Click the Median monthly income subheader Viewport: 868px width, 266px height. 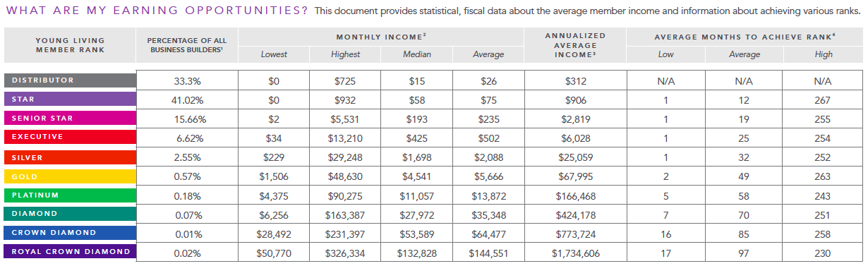416,54
